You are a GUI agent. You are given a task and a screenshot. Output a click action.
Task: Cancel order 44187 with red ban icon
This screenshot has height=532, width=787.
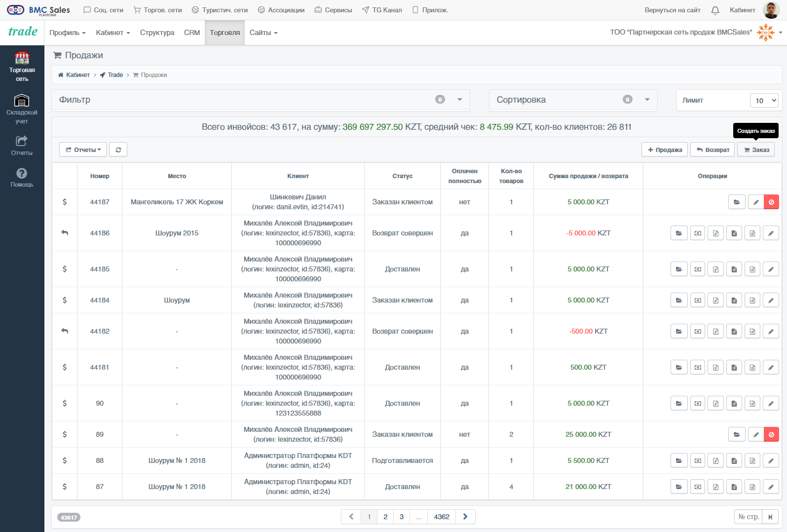(x=771, y=202)
